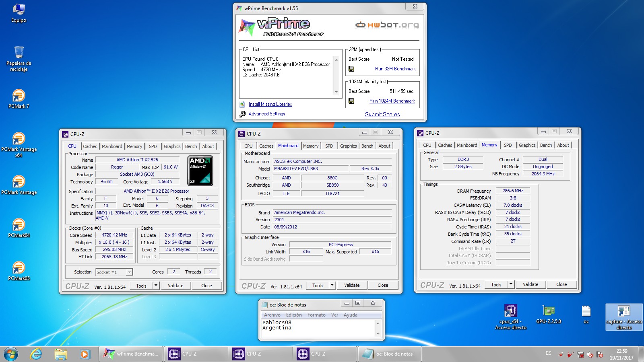Select the PCMark05 desktop shortcut
The width and height of the screenshot is (644, 362).
point(19,271)
